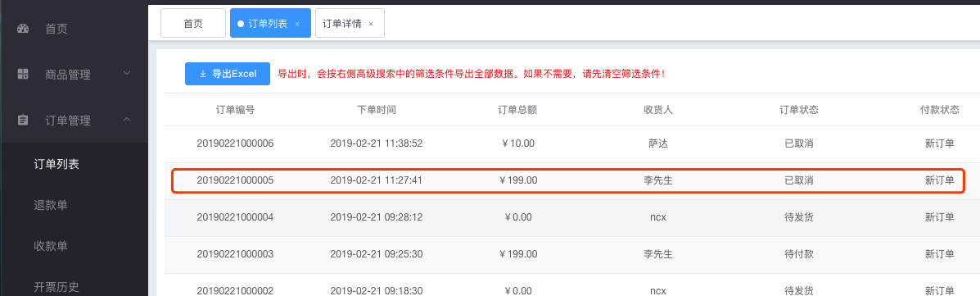Switch to the 首页 tab
Viewport: 980px width, 296px height.
click(193, 23)
